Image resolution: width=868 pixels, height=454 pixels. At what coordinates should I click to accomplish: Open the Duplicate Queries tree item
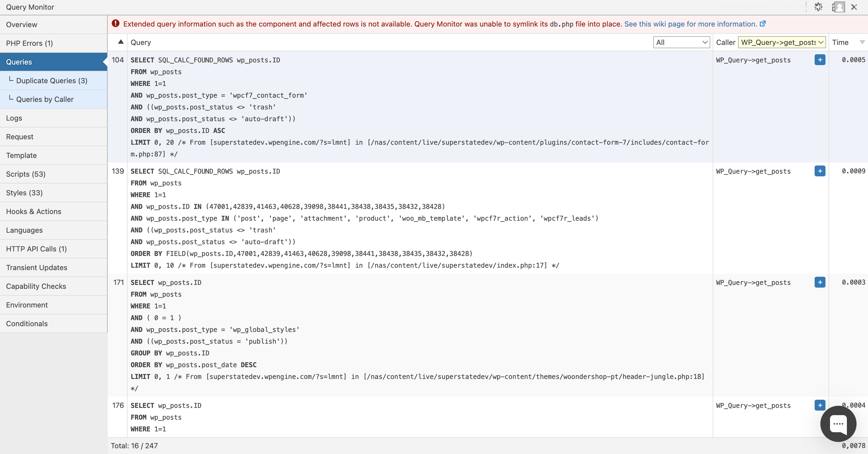tap(52, 80)
